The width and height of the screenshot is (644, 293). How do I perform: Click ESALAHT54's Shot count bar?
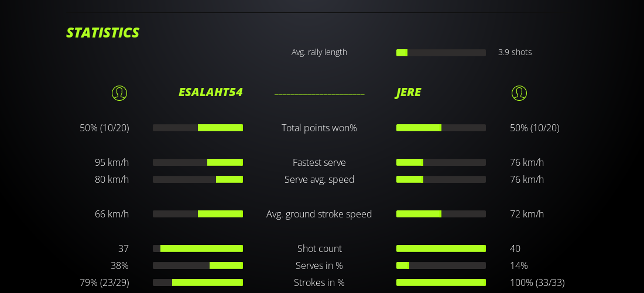198,248
